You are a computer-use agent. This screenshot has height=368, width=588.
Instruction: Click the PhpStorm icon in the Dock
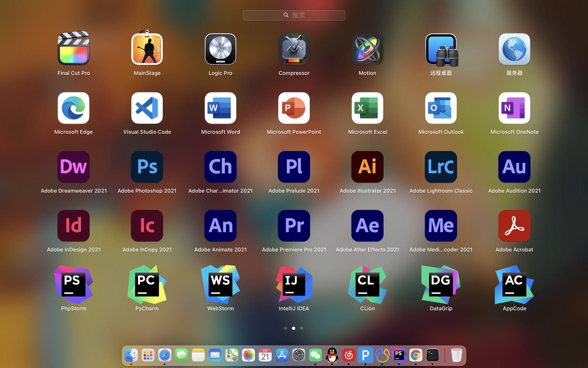pos(399,355)
